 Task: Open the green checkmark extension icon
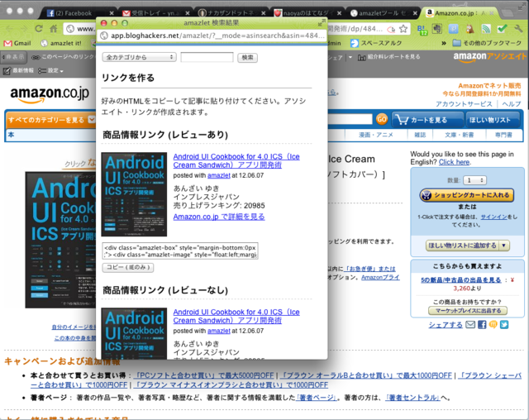[x=502, y=29]
